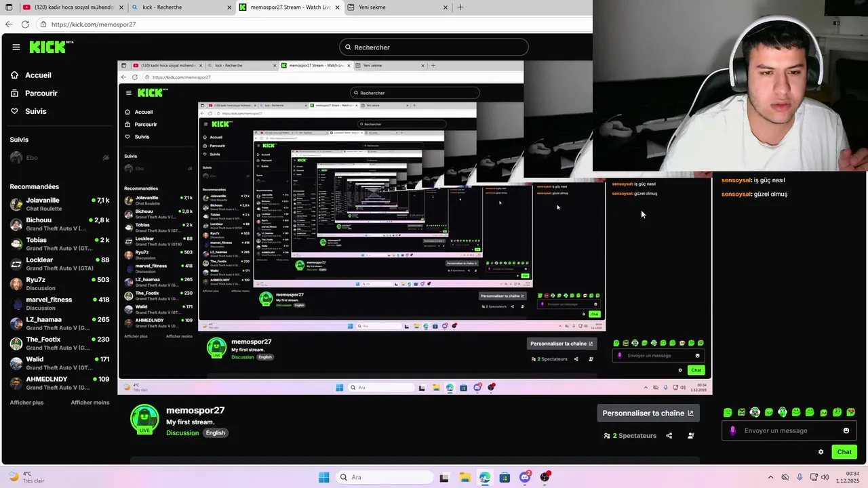
Task: Open recommended channel Ryu7z
Action: click(x=60, y=283)
